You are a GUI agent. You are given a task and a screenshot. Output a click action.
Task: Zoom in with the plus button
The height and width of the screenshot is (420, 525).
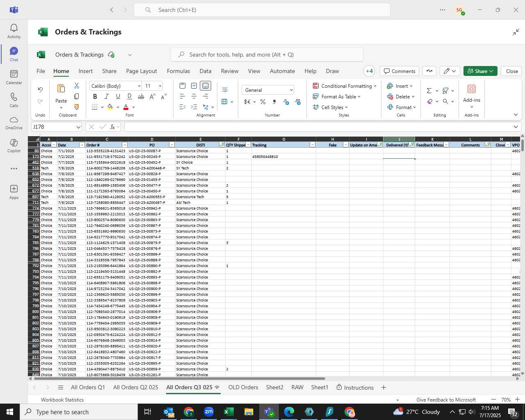coord(517,399)
